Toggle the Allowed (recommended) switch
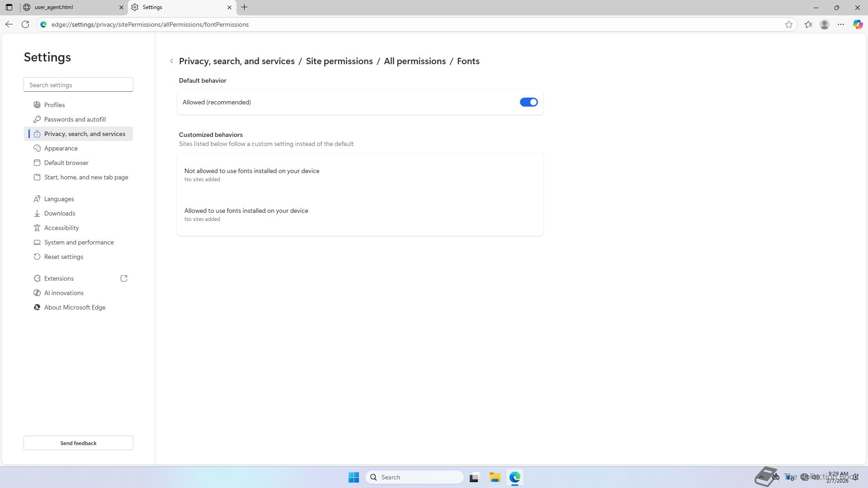Viewport: 868px width, 488px height. [x=528, y=102]
